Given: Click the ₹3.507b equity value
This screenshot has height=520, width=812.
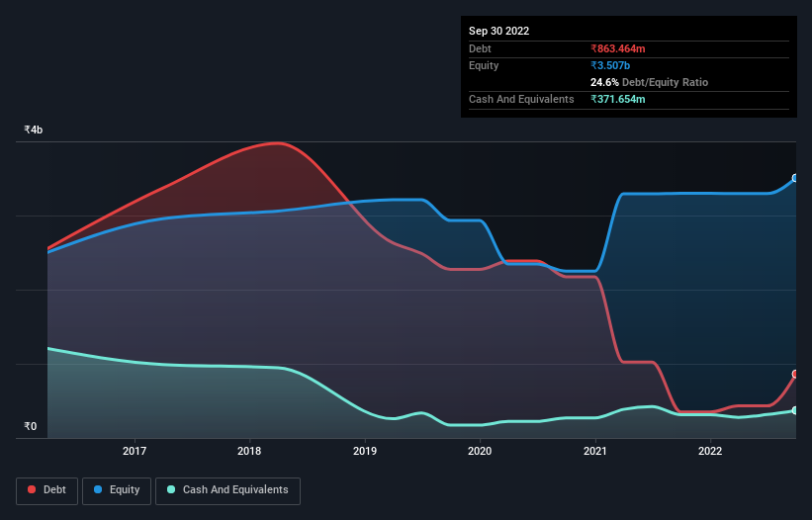Looking at the screenshot, I should [610, 65].
